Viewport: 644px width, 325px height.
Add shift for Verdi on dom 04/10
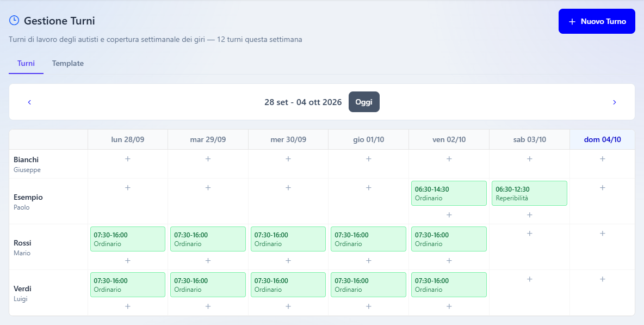[x=603, y=279]
